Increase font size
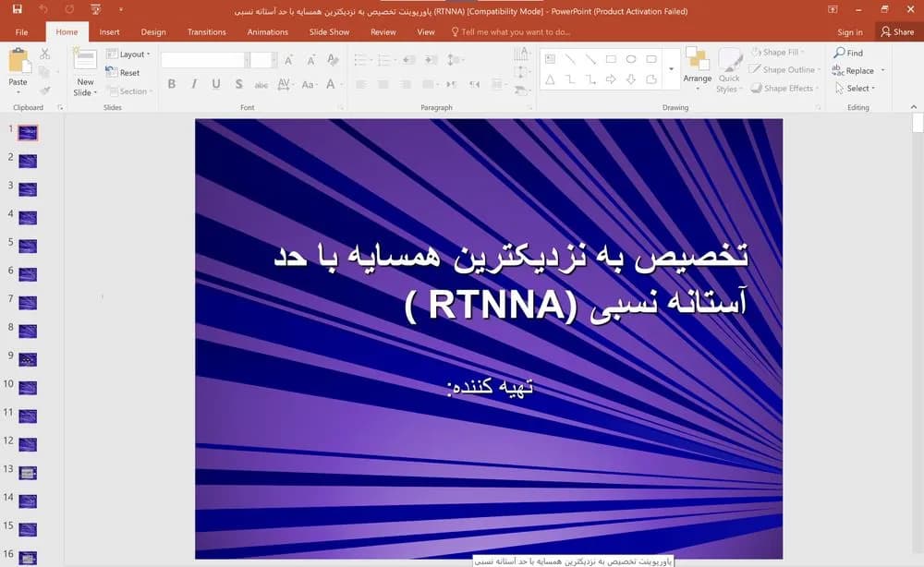 click(288, 60)
